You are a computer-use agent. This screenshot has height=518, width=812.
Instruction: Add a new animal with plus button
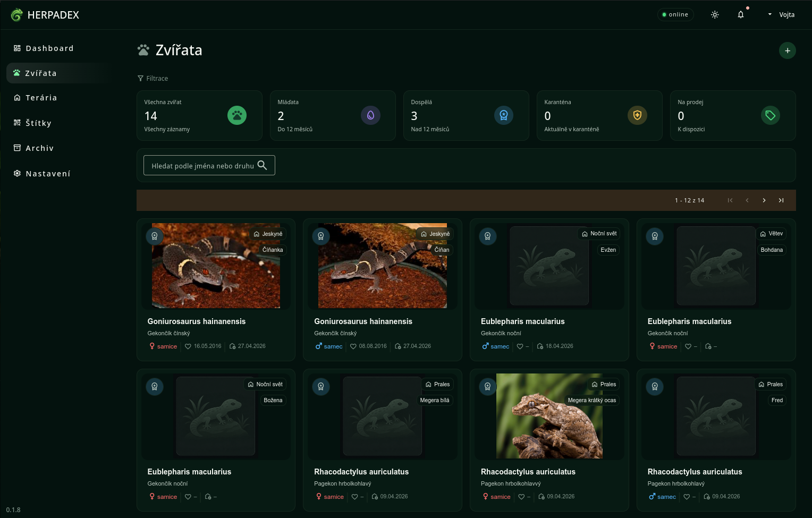pos(788,50)
